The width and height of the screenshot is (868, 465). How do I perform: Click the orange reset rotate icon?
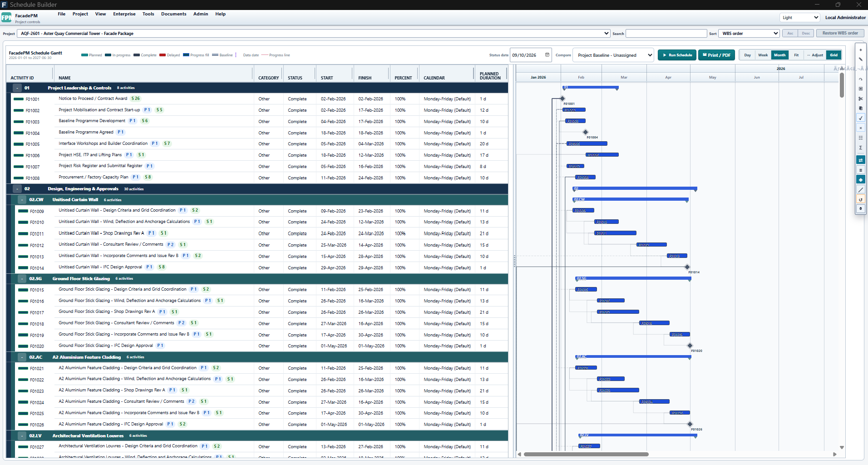click(x=860, y=199)
